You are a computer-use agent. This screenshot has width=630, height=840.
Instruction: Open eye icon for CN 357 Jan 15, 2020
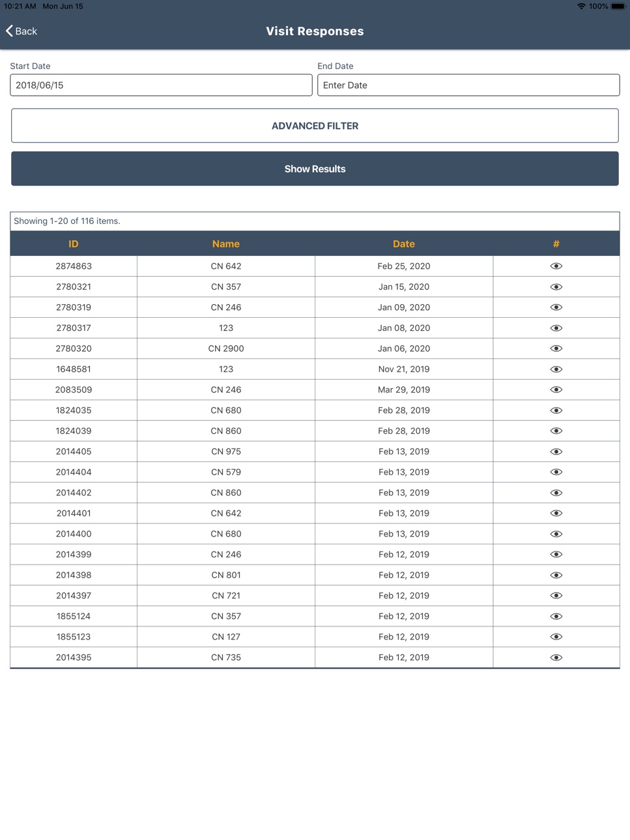coord(556,287)
